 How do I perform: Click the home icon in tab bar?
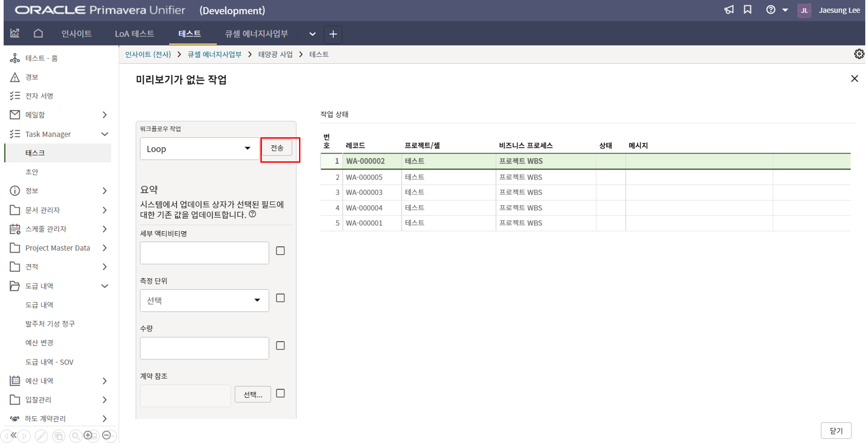pyautogui.click(x=38, y=34)
